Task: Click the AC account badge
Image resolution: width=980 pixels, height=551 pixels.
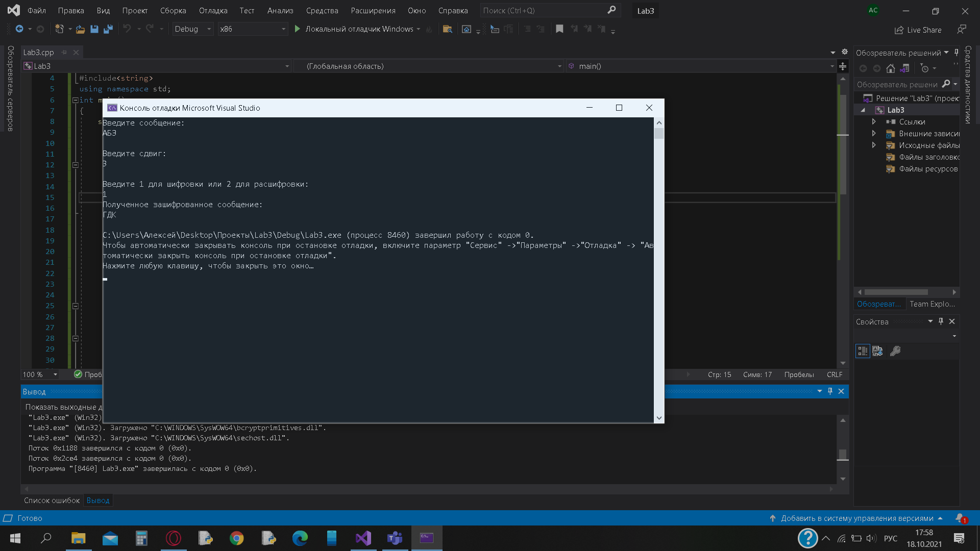Action: [873, 10]
